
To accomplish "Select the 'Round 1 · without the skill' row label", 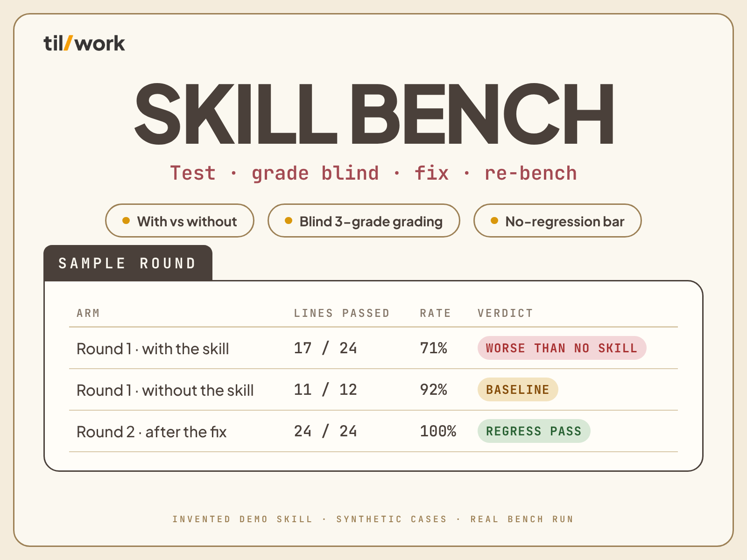I will [165, 390].
